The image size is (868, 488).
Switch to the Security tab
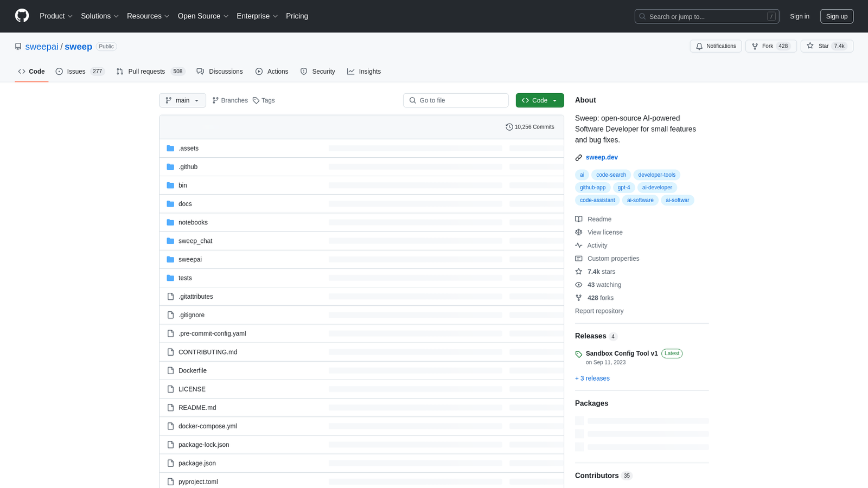pyautogui.click(x=318, y=71)
